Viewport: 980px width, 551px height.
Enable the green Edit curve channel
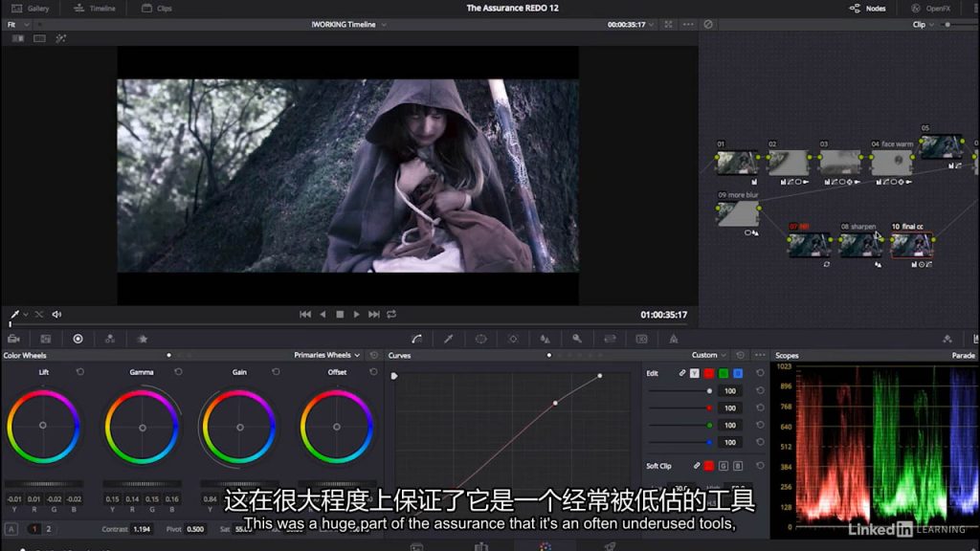click(x=724, y=373)
